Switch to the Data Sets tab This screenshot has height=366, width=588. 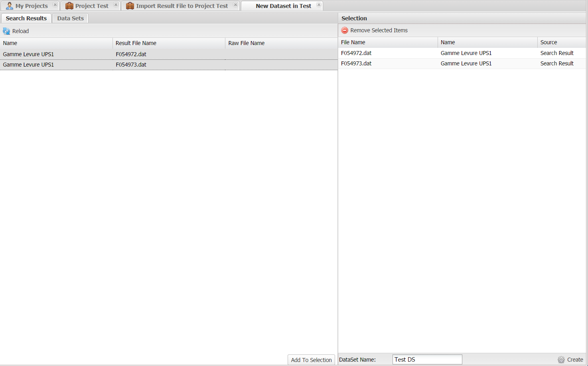[70, 18]
